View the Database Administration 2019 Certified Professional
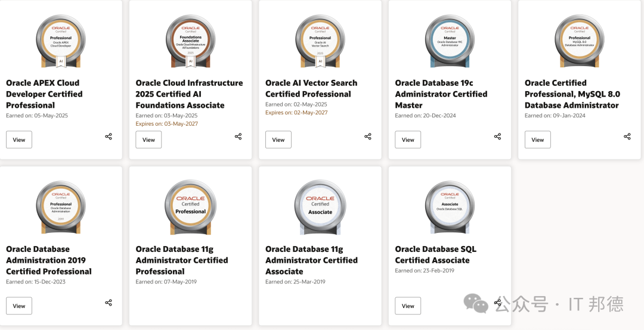This screenshot has height=330, width=644. click(x=19, y=306)
